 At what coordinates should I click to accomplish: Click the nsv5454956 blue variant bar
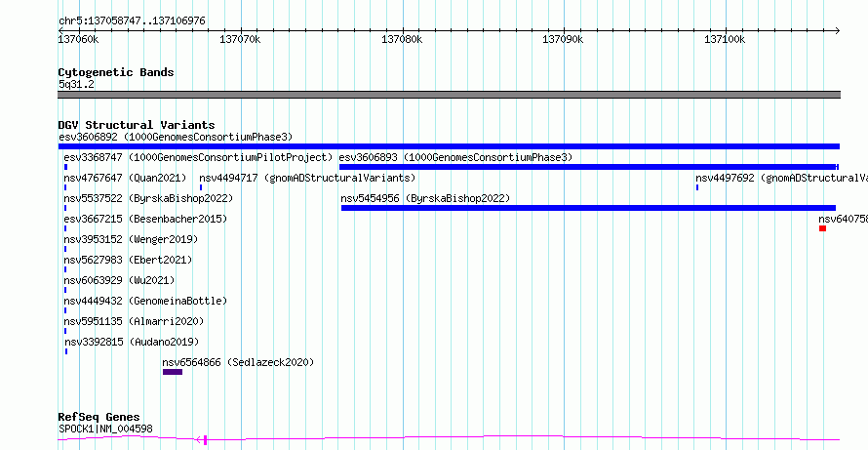pyautogui.click(x=588, y=208)
